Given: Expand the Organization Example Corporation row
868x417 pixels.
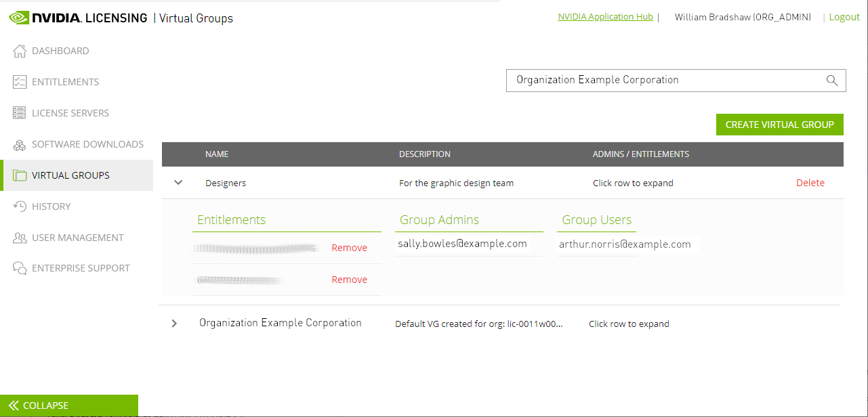Looking at the screenshot, I should pyautogui.click(x=174, y=323).
